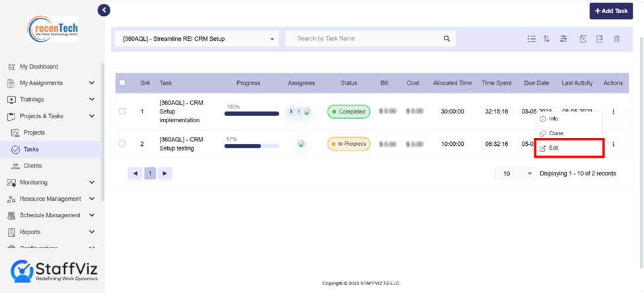Open actions menu for CRM Setup implementation
Image resolution: width=644 pixels, height=293 pixels.
tap(613, 112)
